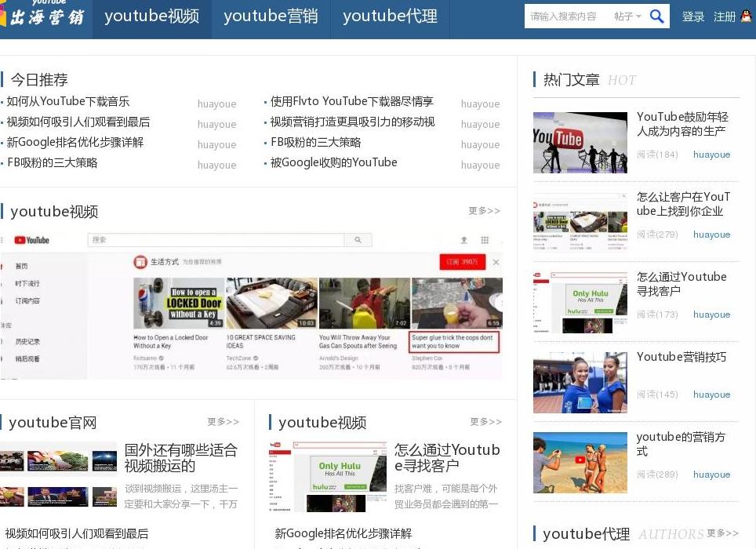
Task: Open hot article 怎么通过Youtube寻找客户
Action: coord(681,284)
